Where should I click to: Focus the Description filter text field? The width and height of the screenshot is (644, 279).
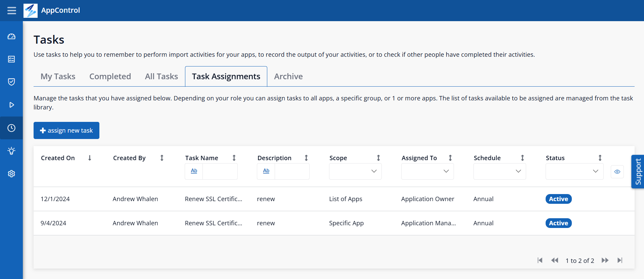(292, 171)
